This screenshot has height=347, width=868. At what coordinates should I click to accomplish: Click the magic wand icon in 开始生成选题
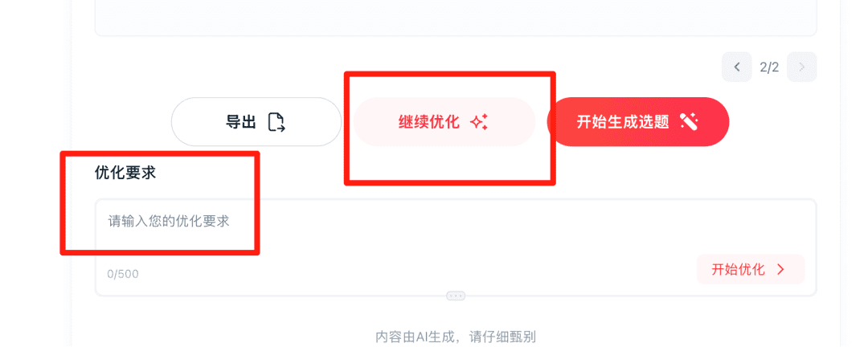(x=690, y=122)
